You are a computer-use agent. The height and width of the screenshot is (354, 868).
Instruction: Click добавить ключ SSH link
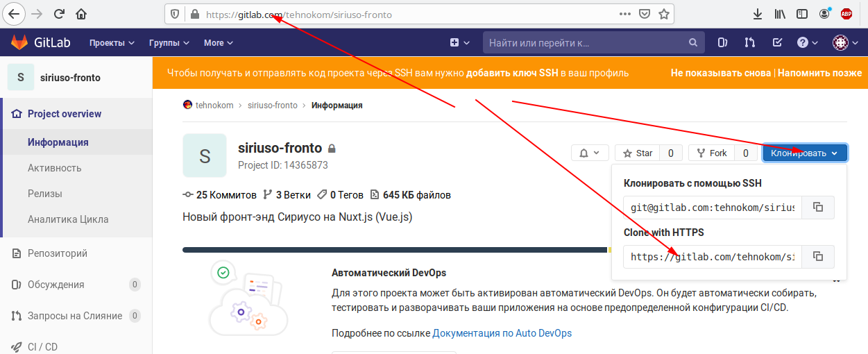coord(512,73)
